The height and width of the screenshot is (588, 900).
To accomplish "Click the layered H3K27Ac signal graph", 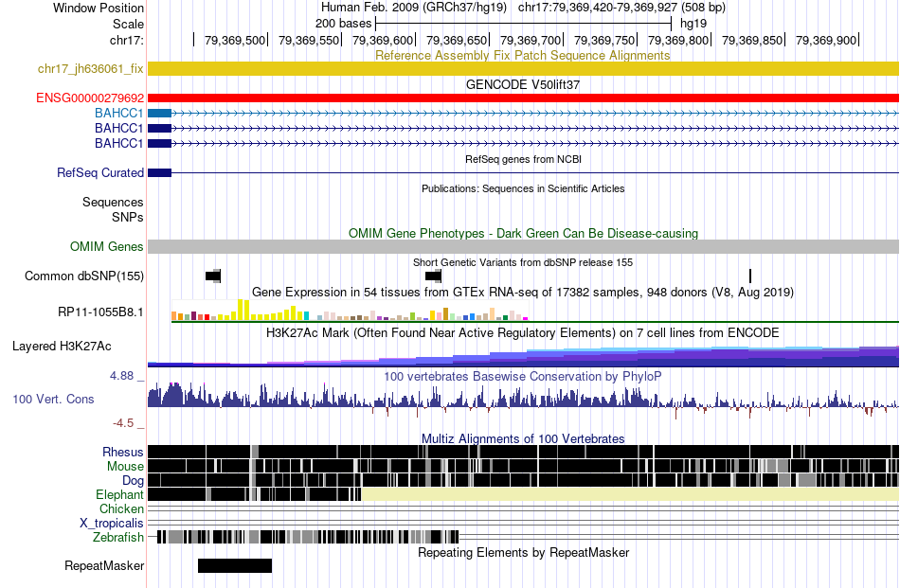I will 523,356.
